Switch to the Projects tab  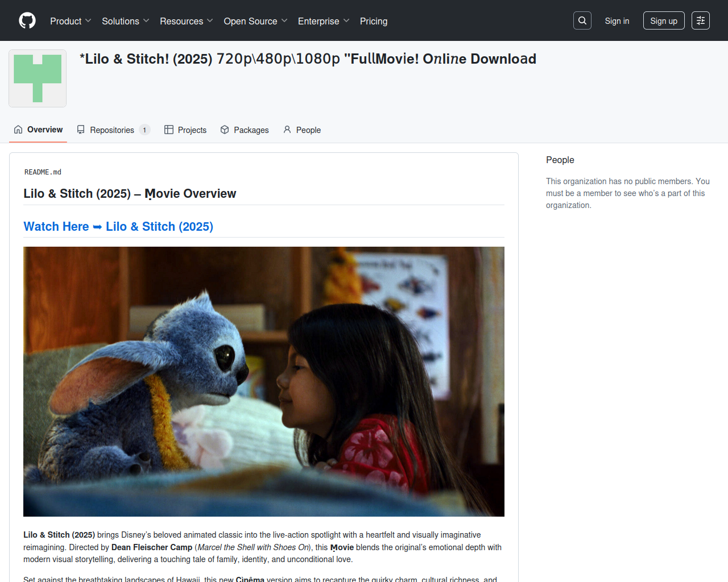185,130
